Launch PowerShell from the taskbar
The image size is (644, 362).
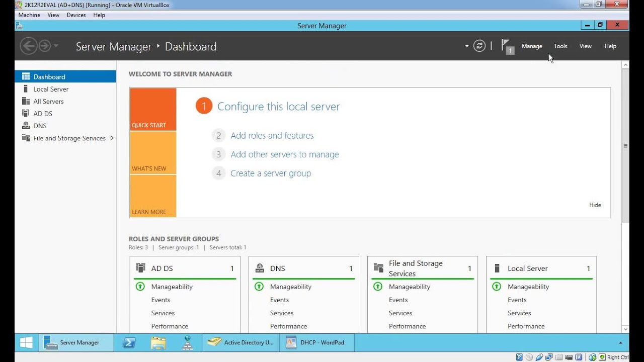[129, 342]
